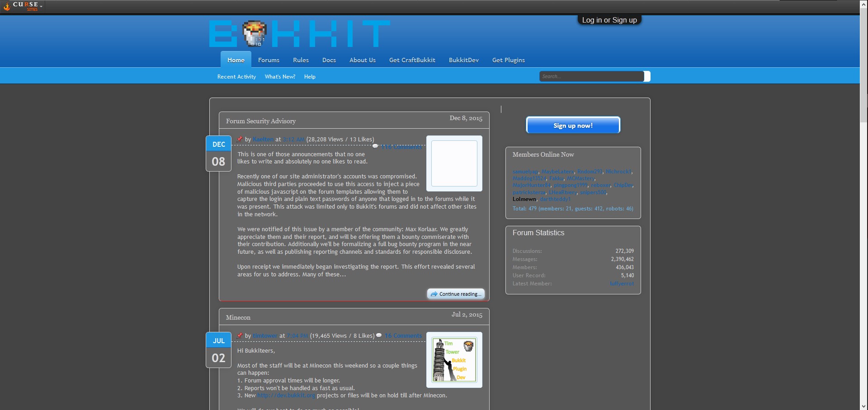Image resolution: width=868 pixels, height=410 pixels.
Task: Open the Forums dropdown in navigation
Action: (269, 60)
